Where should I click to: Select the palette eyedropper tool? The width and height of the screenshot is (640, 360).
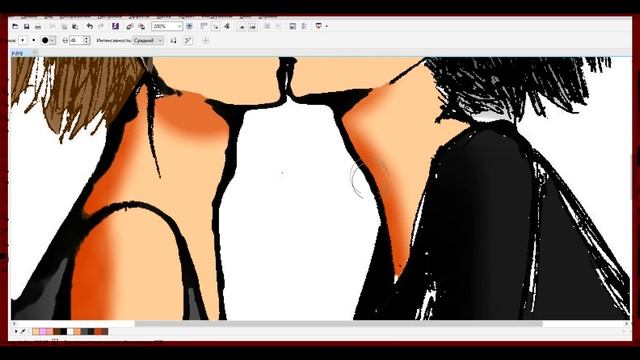(x=24, y=331)
